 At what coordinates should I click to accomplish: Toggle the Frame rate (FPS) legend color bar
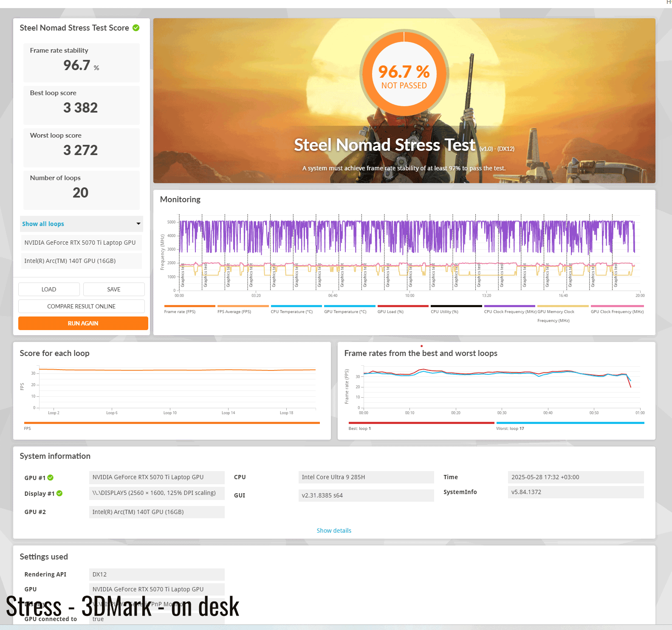(x=190, y=306)
